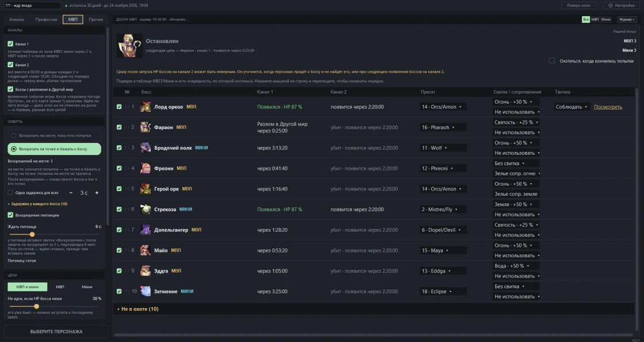
Task: Open Настройки
Action: pyautogui.click(x=622, y=5)
